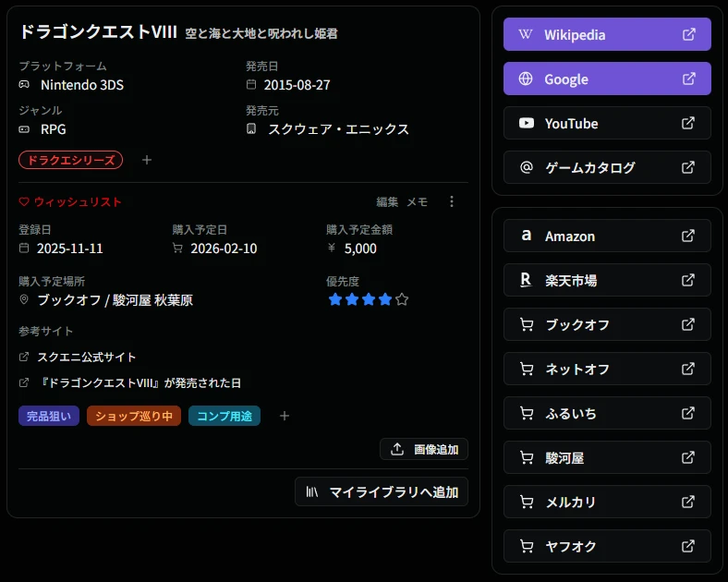Image resolution: width=728 pixels, height=582 pixels.
Task: Open the three-dot more options menu
Action: pos(452,201)
